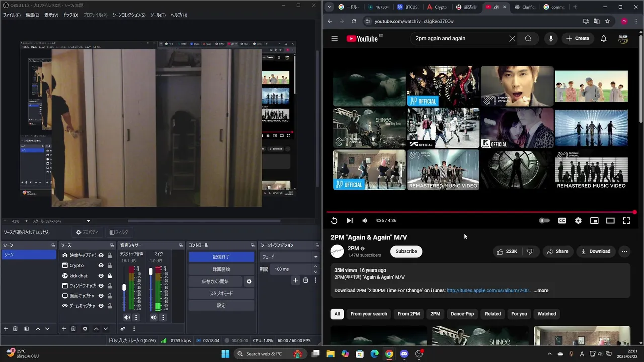Skip to next YouTube video
644x362 pixels.
click(350, 220)
